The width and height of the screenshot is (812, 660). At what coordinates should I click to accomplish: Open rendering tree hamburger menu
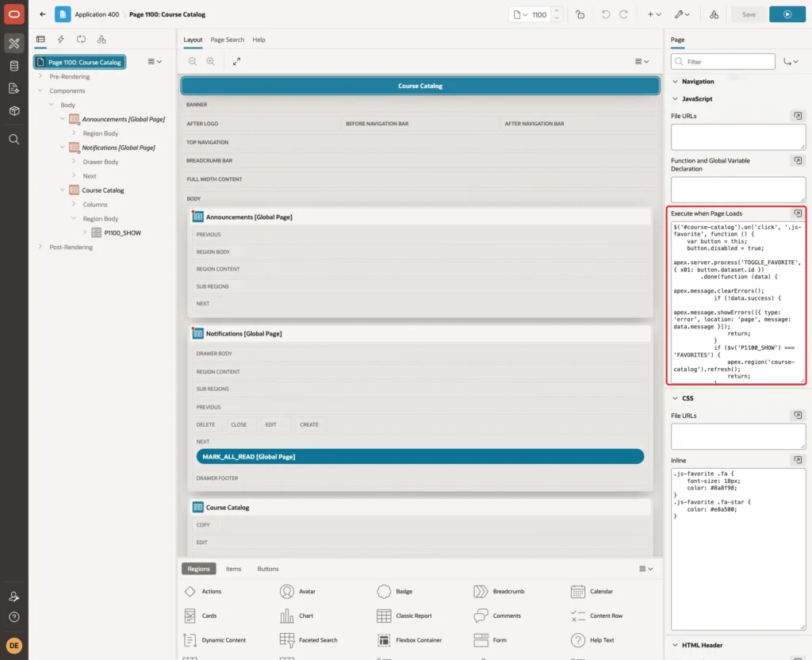coord(155,61)
